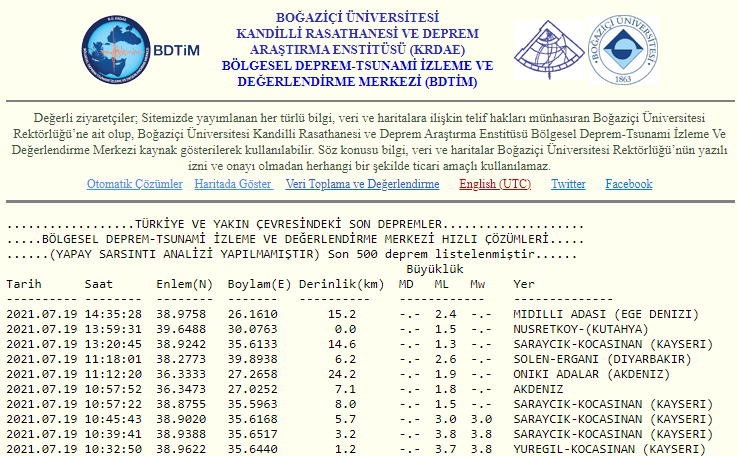Click the Saat column header
Image resolution: width=738 pixels, height=456 pixels.
pos(99,284)
